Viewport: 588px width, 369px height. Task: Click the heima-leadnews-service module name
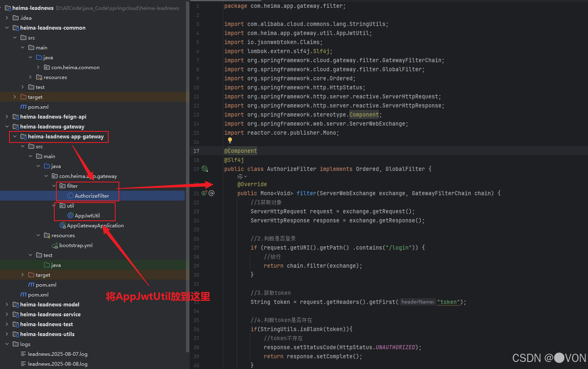click(x=50, y=315)
